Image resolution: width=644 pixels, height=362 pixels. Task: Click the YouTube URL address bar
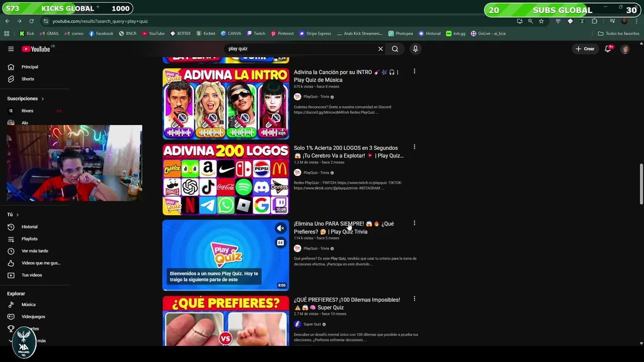(x=277, y=21)
